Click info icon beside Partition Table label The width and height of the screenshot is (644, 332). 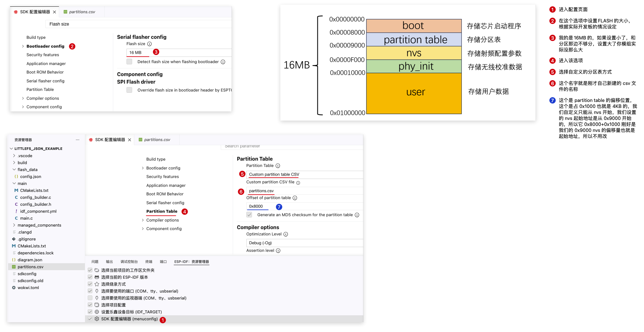coord(278,166)
